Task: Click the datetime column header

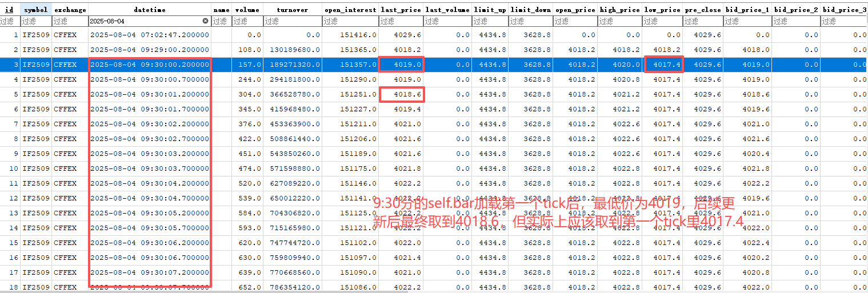Action: pos(150,10)
